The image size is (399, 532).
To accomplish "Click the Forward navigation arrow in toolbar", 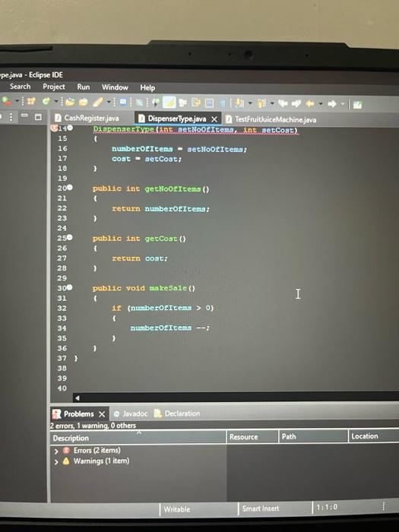I will click(332, 104).
